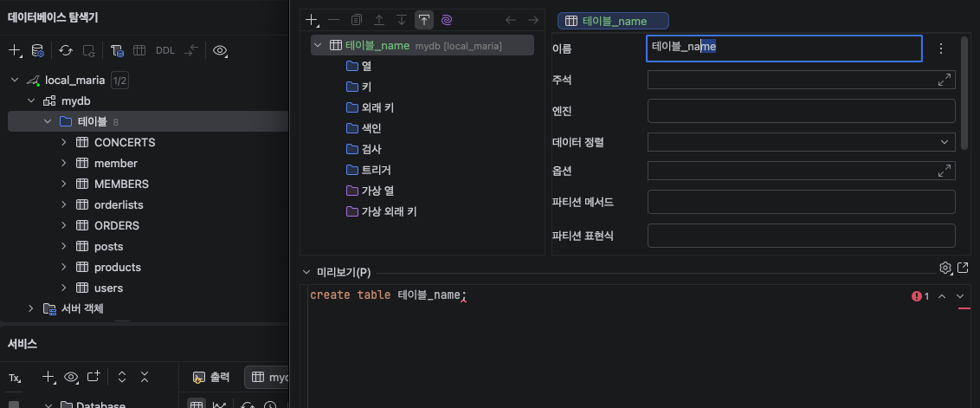This screenshot has width=980, height=408.
Task: Toggle the eye view icon in services toolbar
Action: click(71, 377)
